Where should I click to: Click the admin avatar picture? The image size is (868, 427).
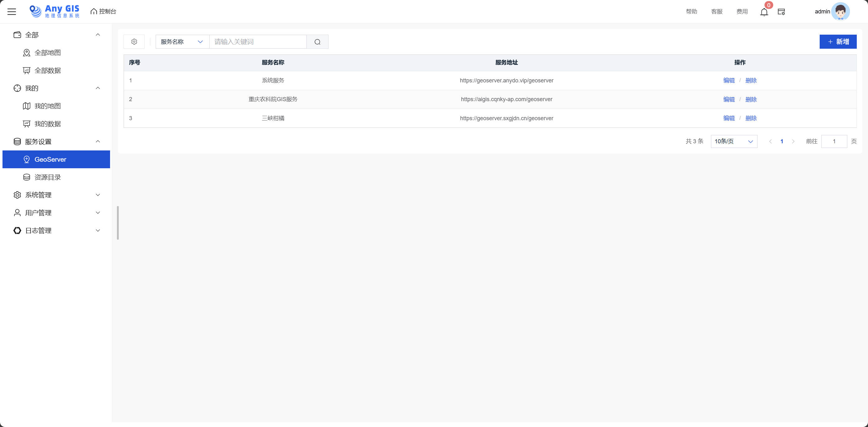pyautogui.click(x=840, y=12)
